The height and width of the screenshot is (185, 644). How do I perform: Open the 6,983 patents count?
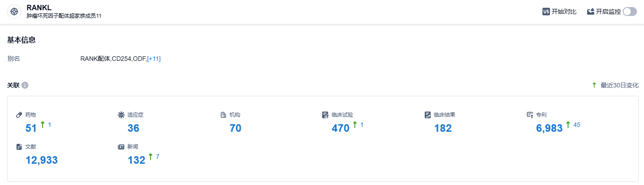pos(549,128)
